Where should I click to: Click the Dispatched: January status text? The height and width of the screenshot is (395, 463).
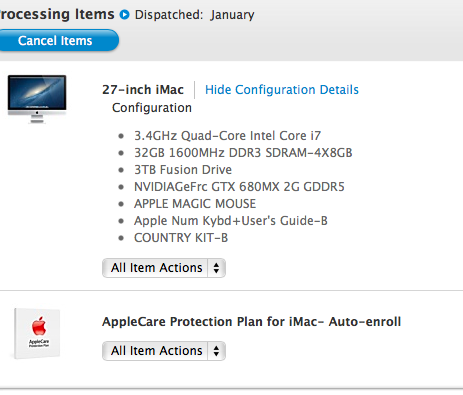tap(194, 15)
